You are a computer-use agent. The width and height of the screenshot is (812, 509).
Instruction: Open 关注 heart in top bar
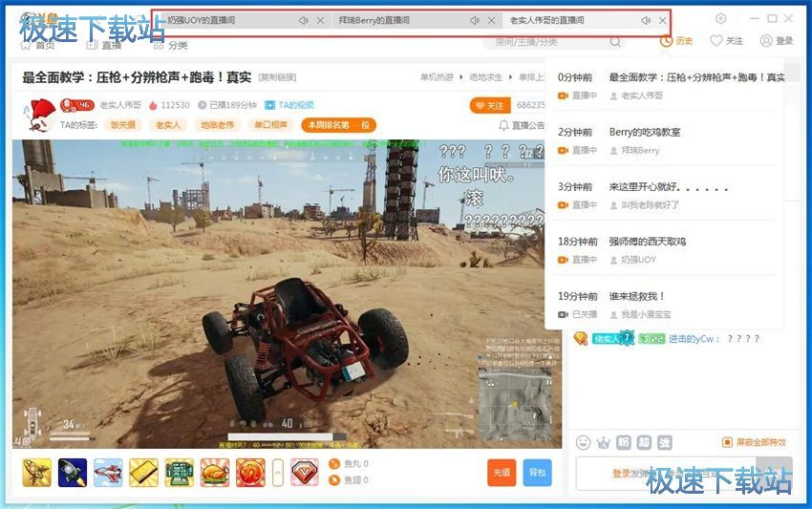pyautogui.click(x=726, y=40)
